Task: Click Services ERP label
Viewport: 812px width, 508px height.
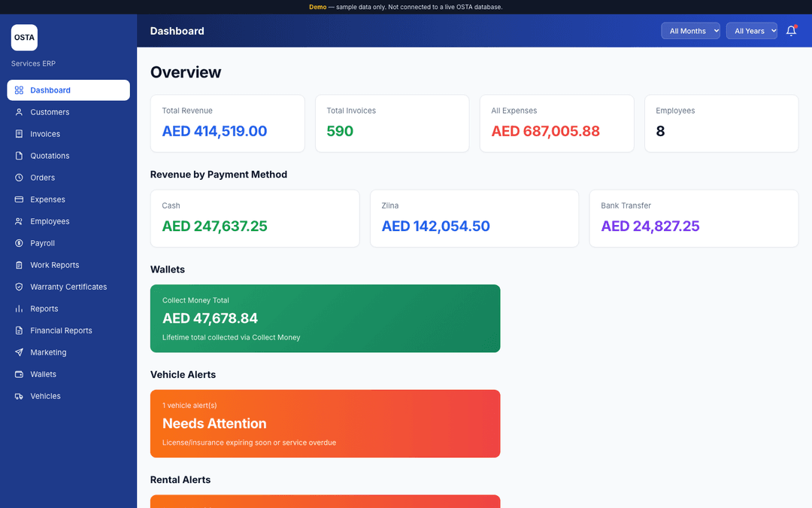Action: [x=33, y=63]
